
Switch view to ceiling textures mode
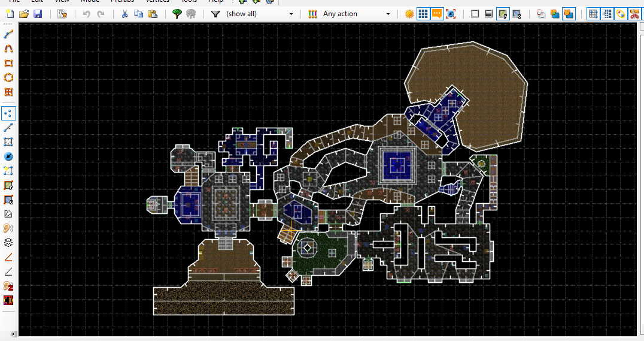point(517,14)
